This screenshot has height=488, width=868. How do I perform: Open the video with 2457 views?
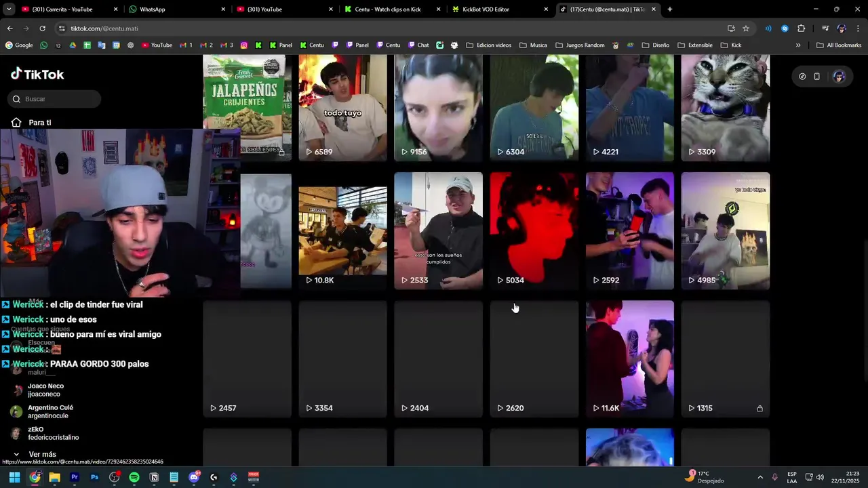[247, 359]
